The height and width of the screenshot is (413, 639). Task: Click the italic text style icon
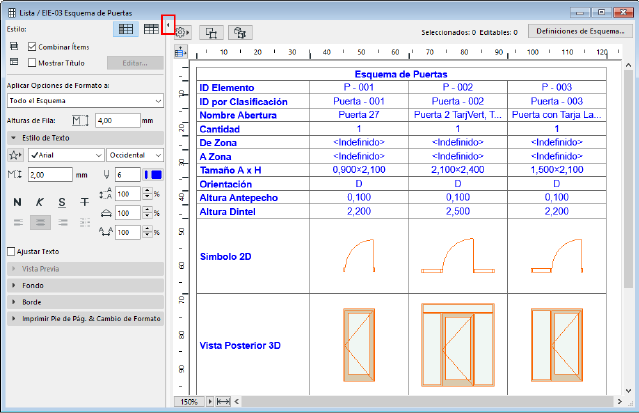(x=40, y=202)
